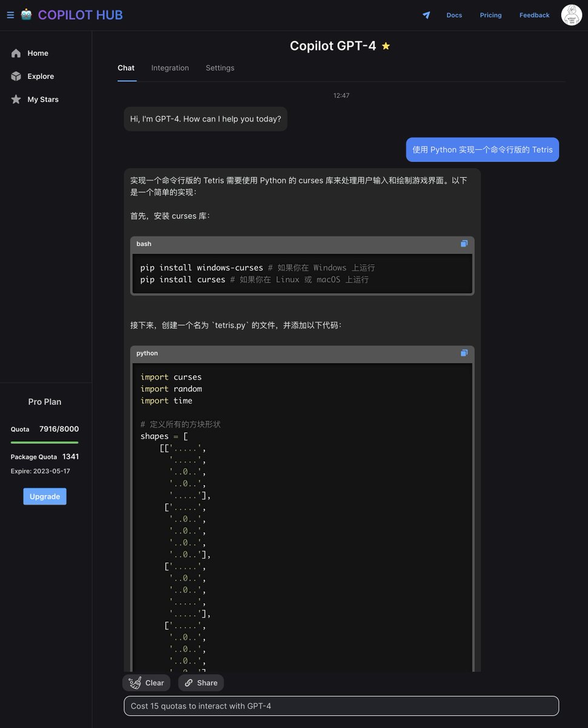
Task: Click the 'import curses' line
Action: point(171,377)
